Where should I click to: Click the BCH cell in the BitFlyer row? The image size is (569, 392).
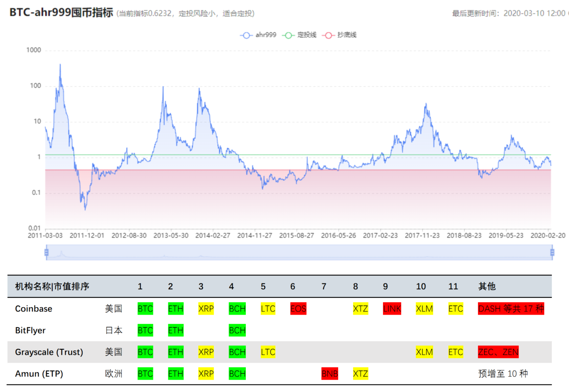tap(237, 330)
